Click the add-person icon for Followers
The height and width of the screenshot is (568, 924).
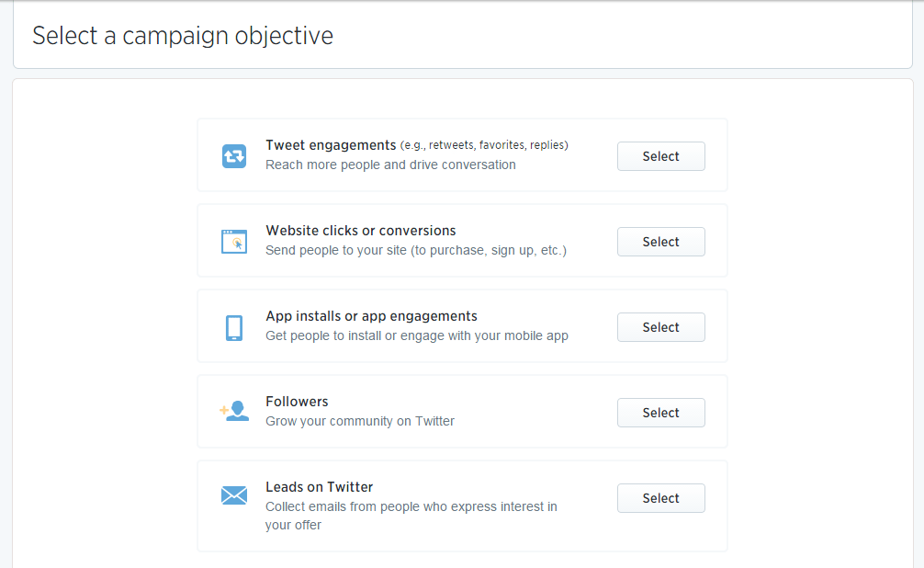[234, 411]
